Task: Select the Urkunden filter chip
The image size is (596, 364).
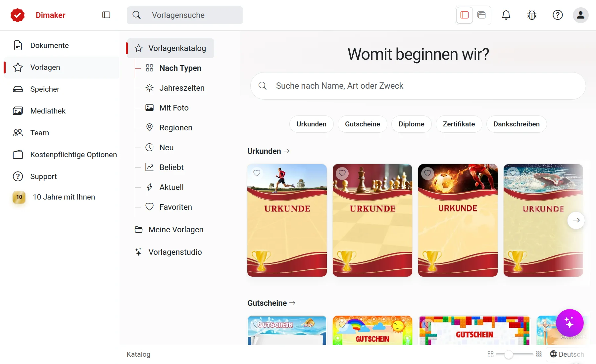Action: [311, 124]
